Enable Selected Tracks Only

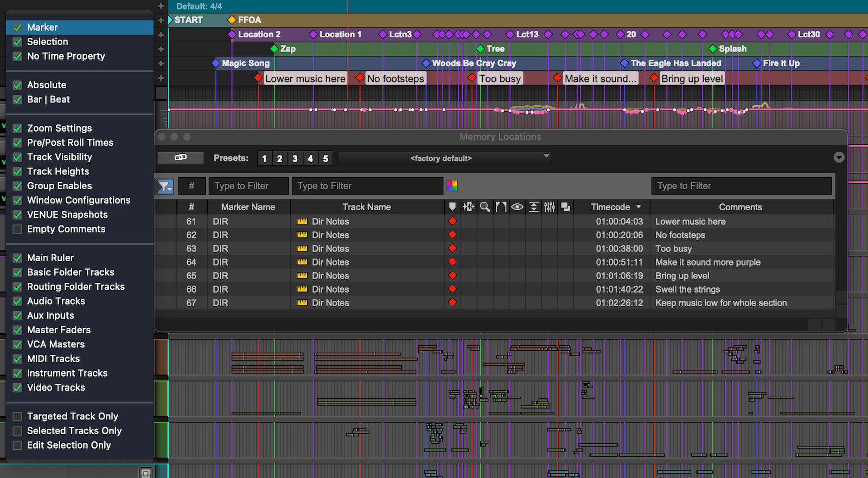pyautogui.click(x=17, y=431)
